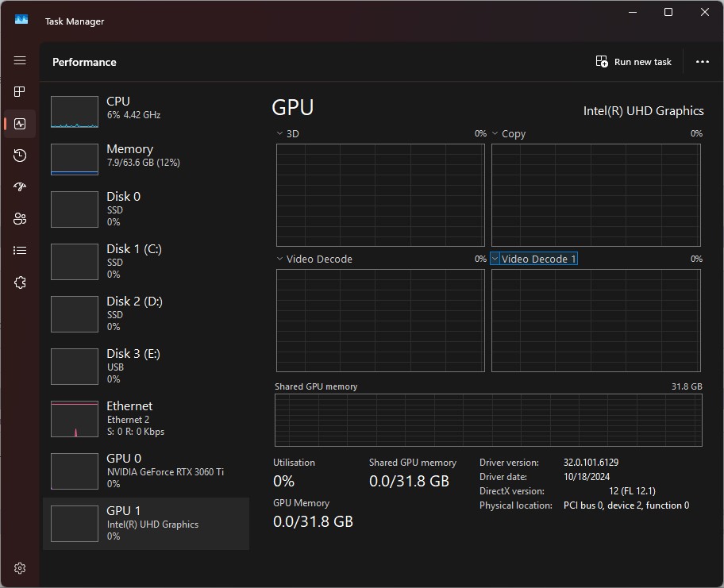
Task: Close the Task Manager window
Action: click(705, 12)
